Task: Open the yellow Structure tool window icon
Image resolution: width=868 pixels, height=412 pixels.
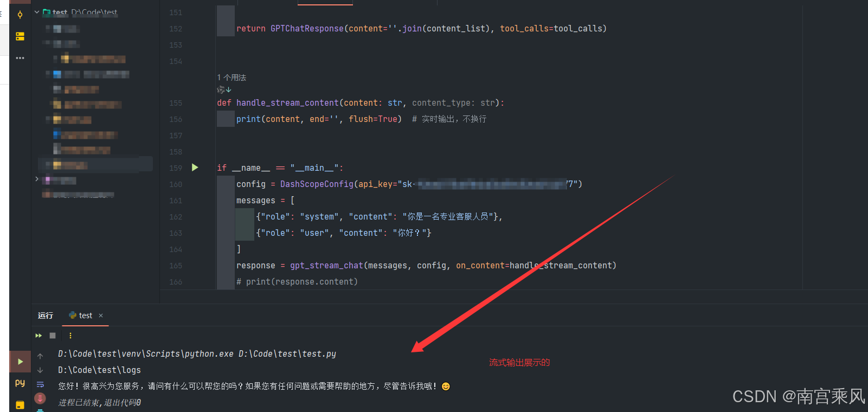Action: tap(20, 36)
